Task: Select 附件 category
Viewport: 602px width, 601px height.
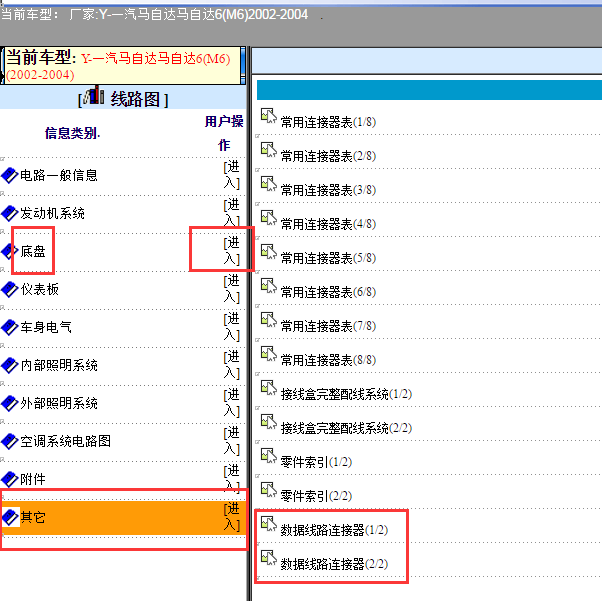Action: click(33, 479)
